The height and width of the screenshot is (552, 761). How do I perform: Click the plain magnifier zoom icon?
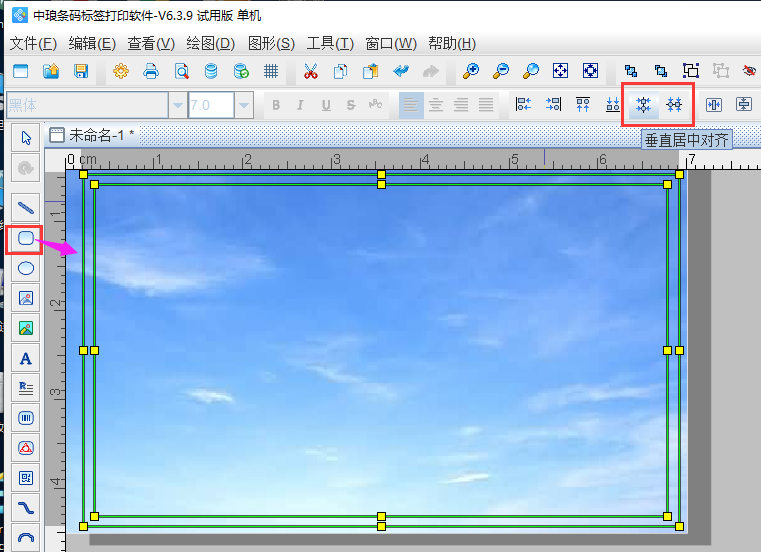tap(530, 71)
